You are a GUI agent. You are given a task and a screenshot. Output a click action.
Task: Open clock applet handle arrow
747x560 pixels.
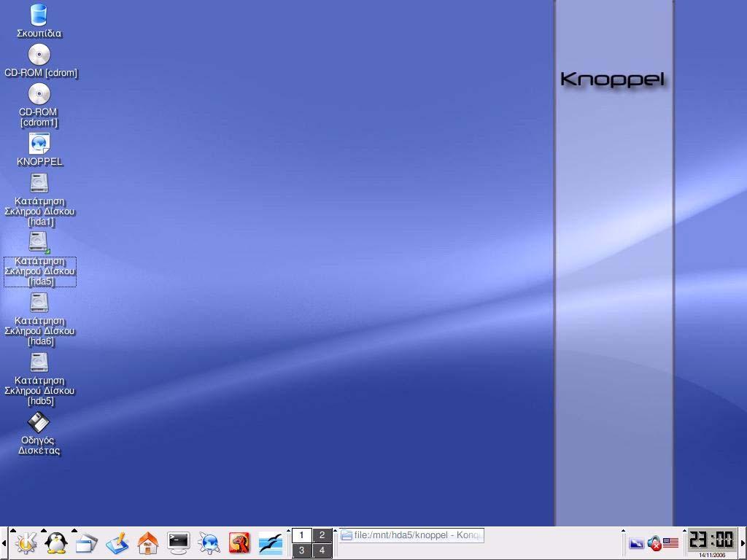pyautogui.click(x=684, y=530)
